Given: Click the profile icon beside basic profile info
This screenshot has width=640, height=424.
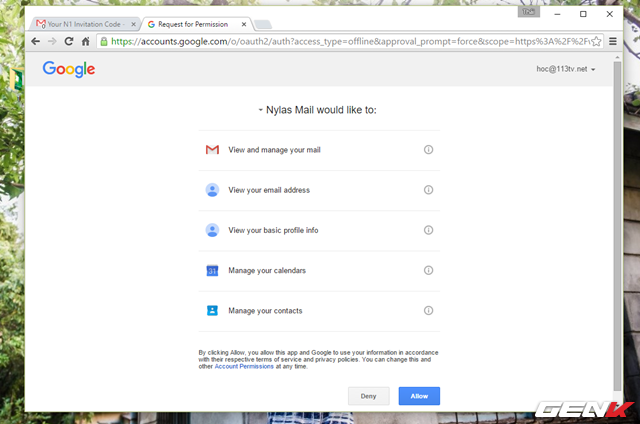Looking at the screenshot, I should (x=212, y=230).
